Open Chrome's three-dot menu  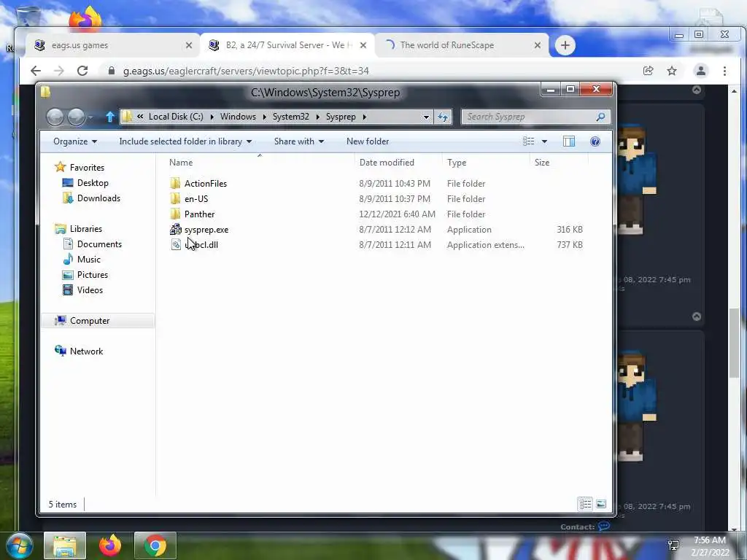(724, 71)
